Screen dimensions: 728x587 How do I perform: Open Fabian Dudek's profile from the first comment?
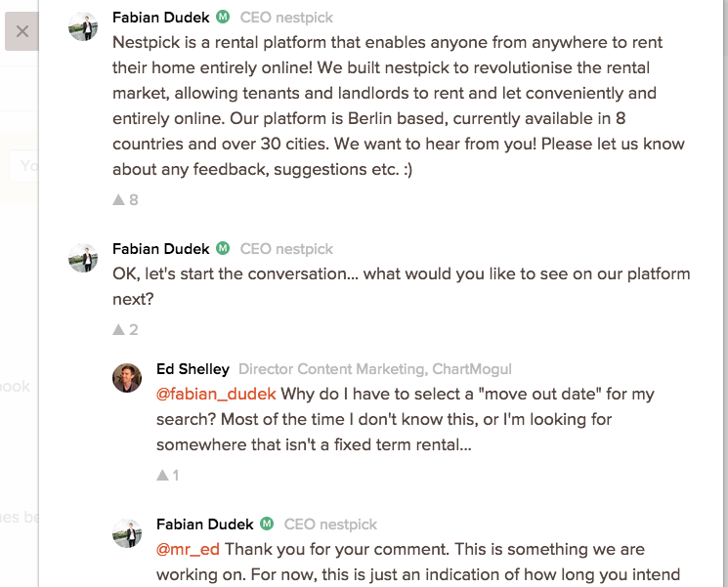160,17
